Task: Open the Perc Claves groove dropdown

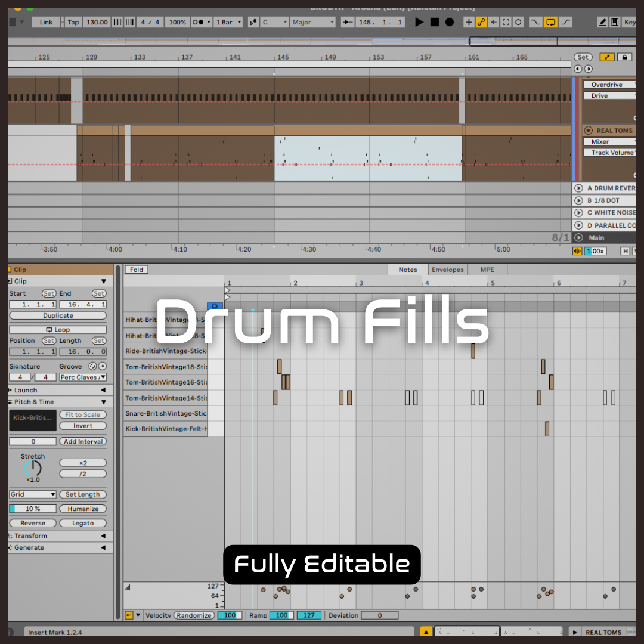Action: click(82, 377)
